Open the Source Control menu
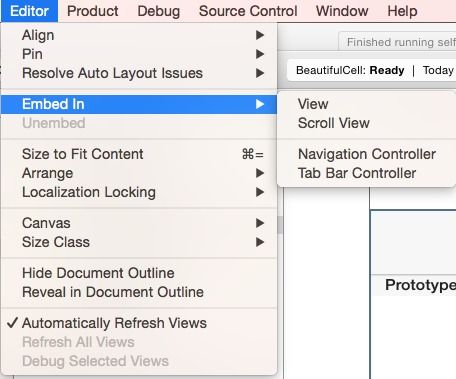 tap(248, 11)
